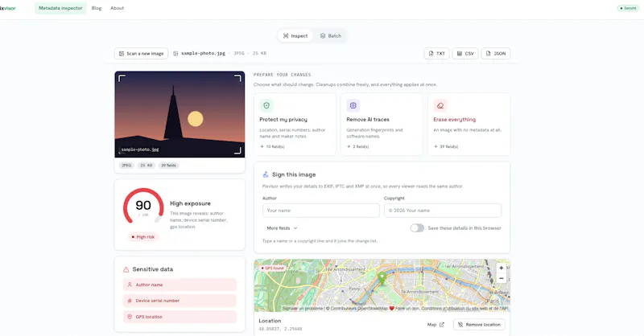Viewport: 644px width, 336px height.
Task: Click the 25 KB tag under preview
Action: tap(146, 166)
